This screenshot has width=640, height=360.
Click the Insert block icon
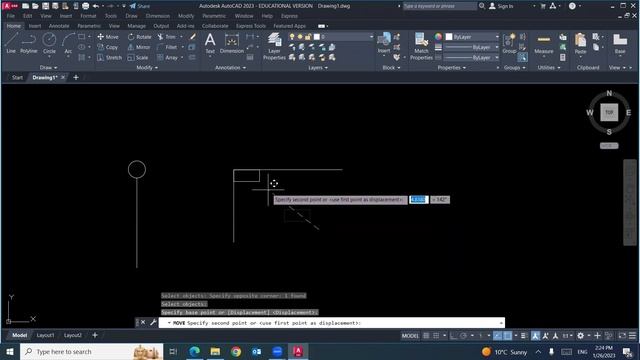tap(384, 43)
